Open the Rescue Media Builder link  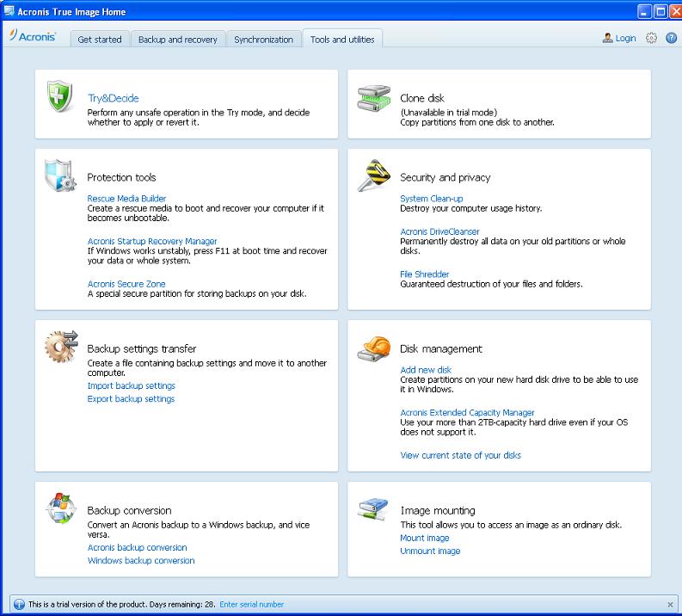point(126,199)
